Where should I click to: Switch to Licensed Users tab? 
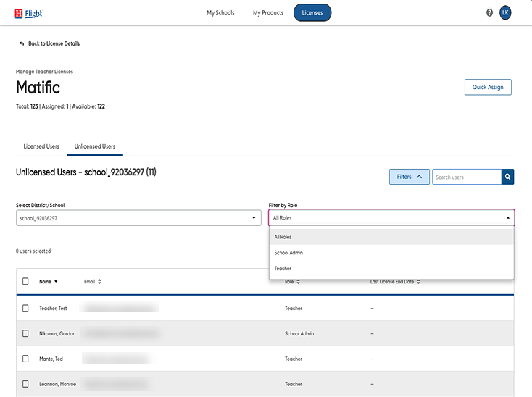coord(41,146)
